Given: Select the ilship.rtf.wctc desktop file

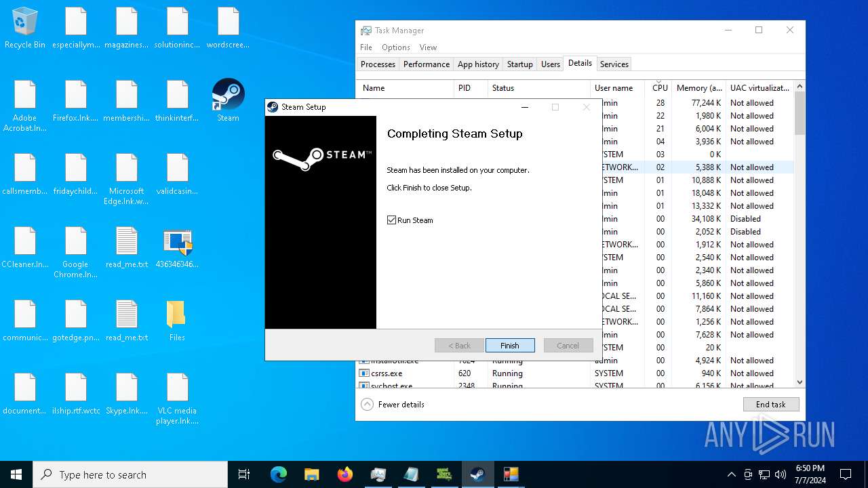Looking at the screenshot, I should point(75,394).
